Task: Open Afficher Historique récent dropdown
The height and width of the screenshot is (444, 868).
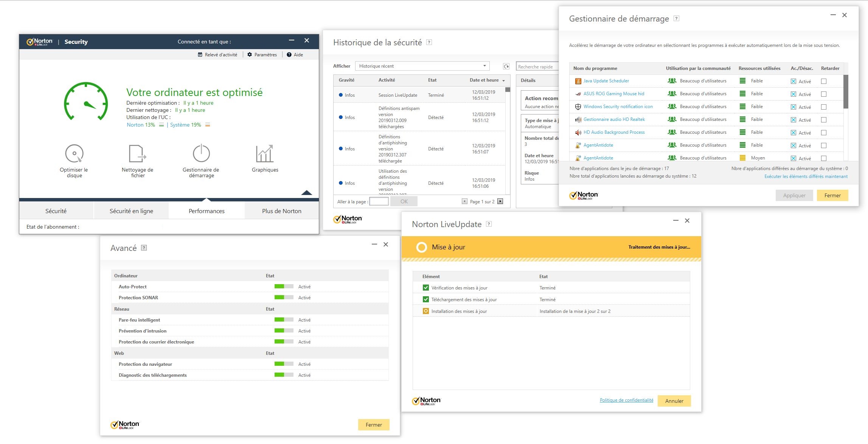Action: coord(422,66)
